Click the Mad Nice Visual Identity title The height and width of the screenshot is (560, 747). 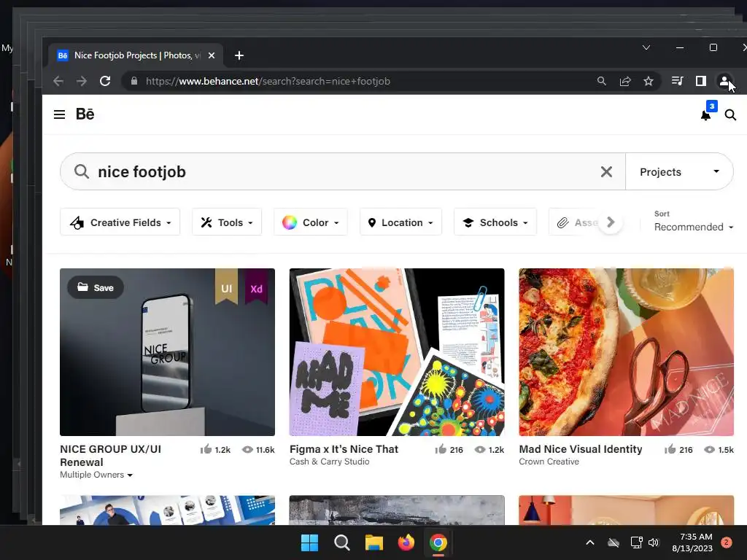[581, 449]
